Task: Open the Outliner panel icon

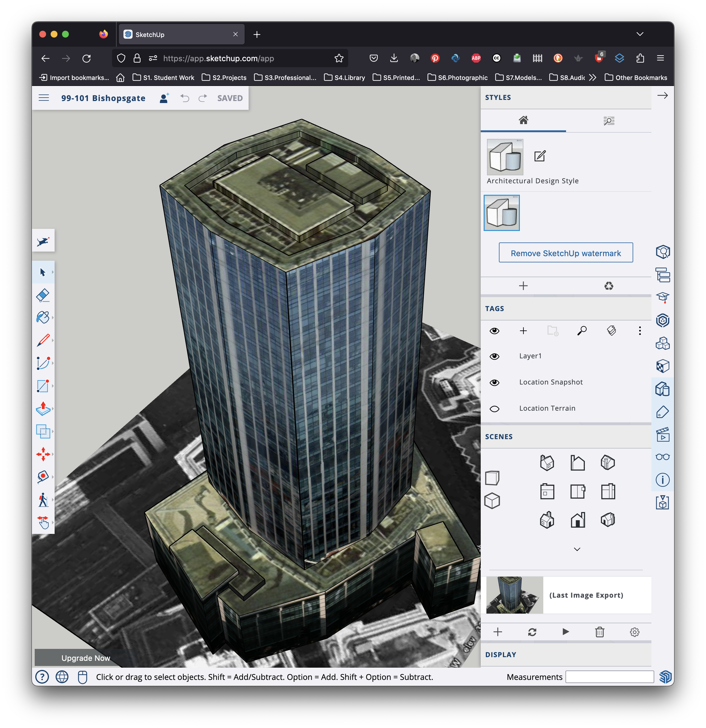Action: pyautogui.click(x=662, y=275)
